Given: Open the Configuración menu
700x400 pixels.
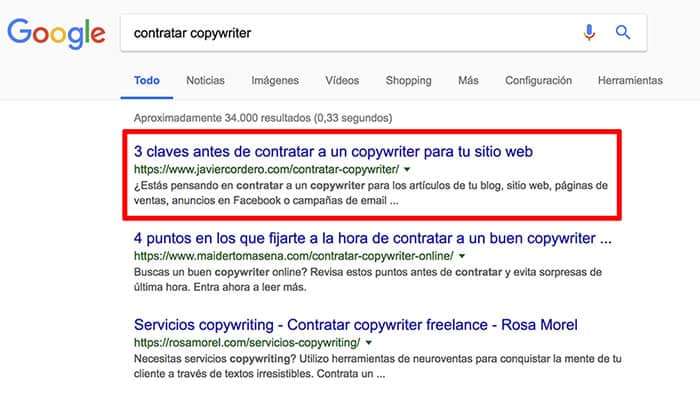Looking at the screenshot, I should point(538,80).
